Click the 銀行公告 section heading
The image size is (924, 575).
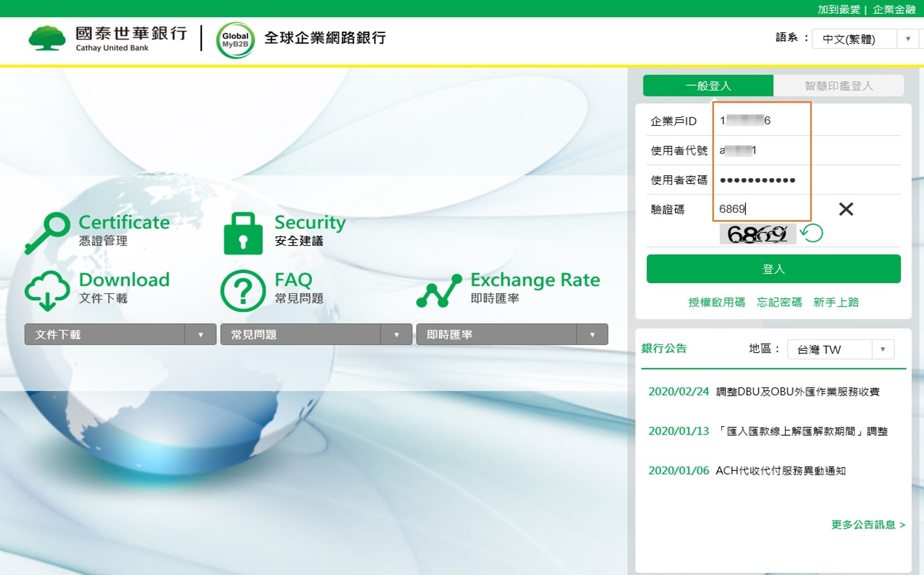(x=664, y=348)
